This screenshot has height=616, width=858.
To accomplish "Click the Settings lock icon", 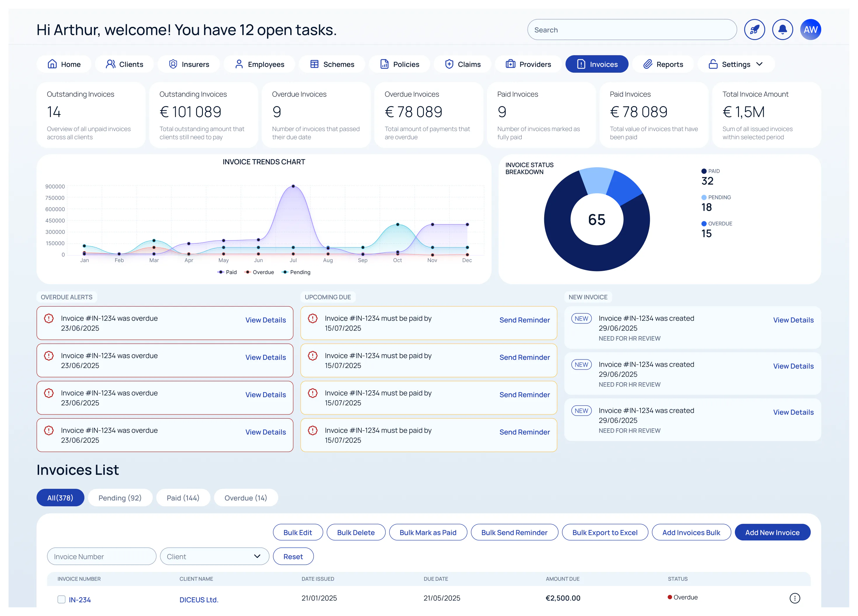I will [x=713, y=64].
